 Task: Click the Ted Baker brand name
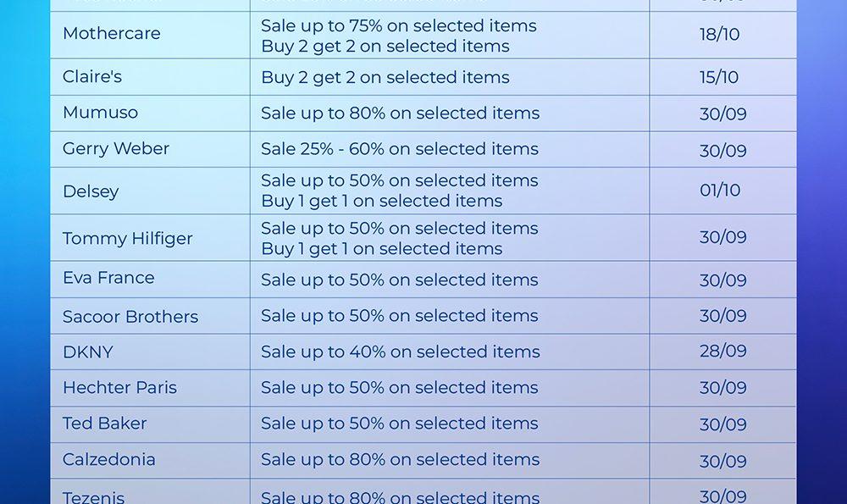105,424
